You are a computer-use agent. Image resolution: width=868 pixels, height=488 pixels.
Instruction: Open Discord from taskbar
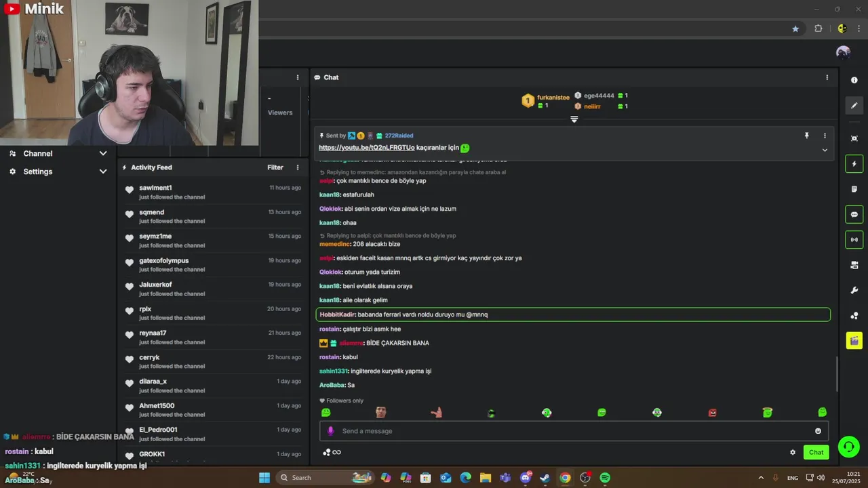pos(526,478)
